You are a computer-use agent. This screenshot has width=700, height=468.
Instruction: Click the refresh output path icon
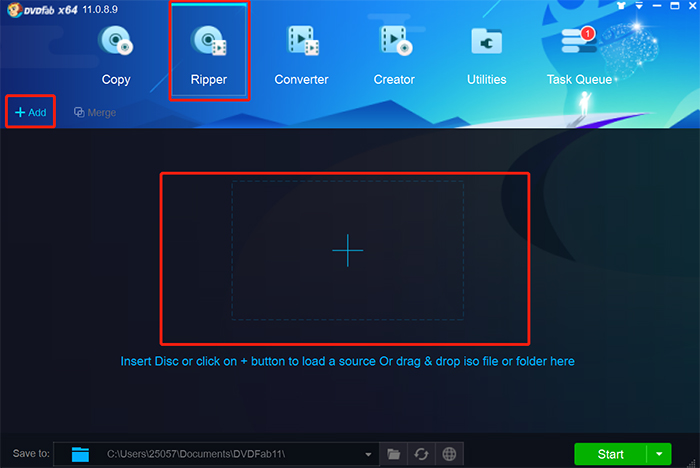421,454
